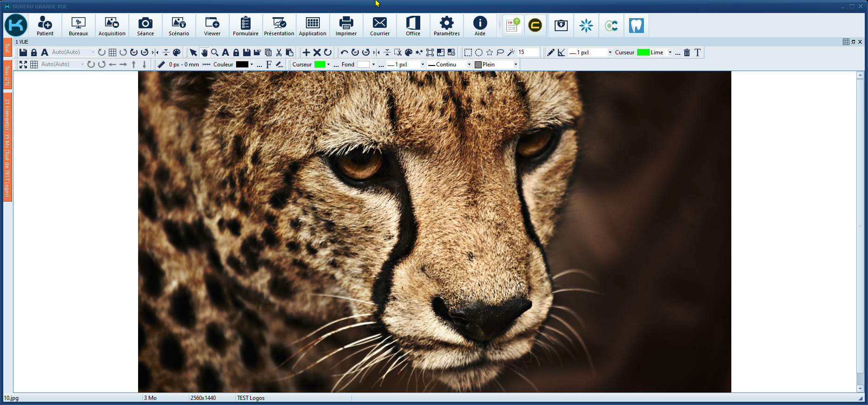The width and height of the screenshot is (868, 405).
Task: Click the tolerance field showing 15
Action: pyautogui.click(x=528, y=52)
